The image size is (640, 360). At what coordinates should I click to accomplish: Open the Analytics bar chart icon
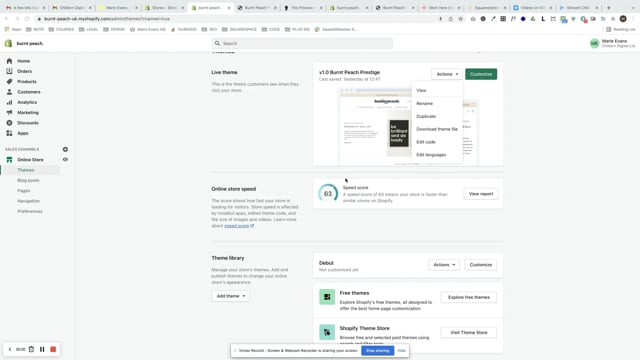click(9, 102)
